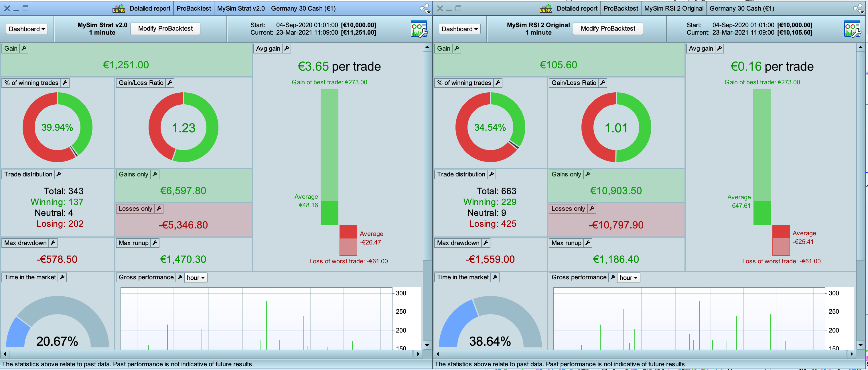The width and height of the screenshot is (868, 370).
Task: Click wrench next to right Time in the market
Action: click(x=495, y=277)
